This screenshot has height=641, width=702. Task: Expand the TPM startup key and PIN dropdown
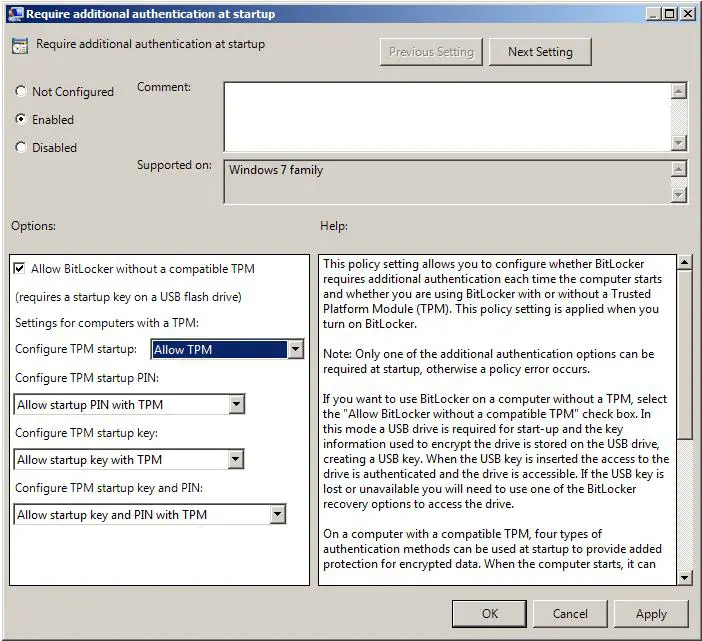(x=277, y=515)
